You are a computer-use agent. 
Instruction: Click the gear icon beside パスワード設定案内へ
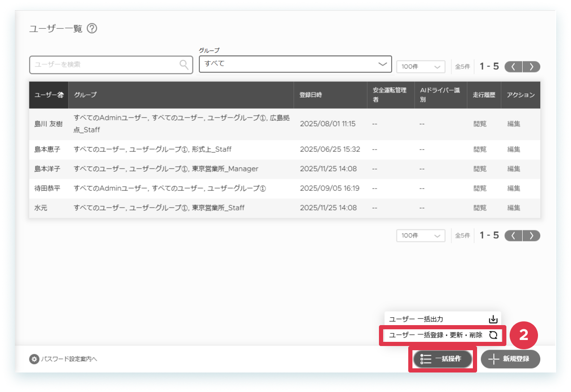(34, 359)
